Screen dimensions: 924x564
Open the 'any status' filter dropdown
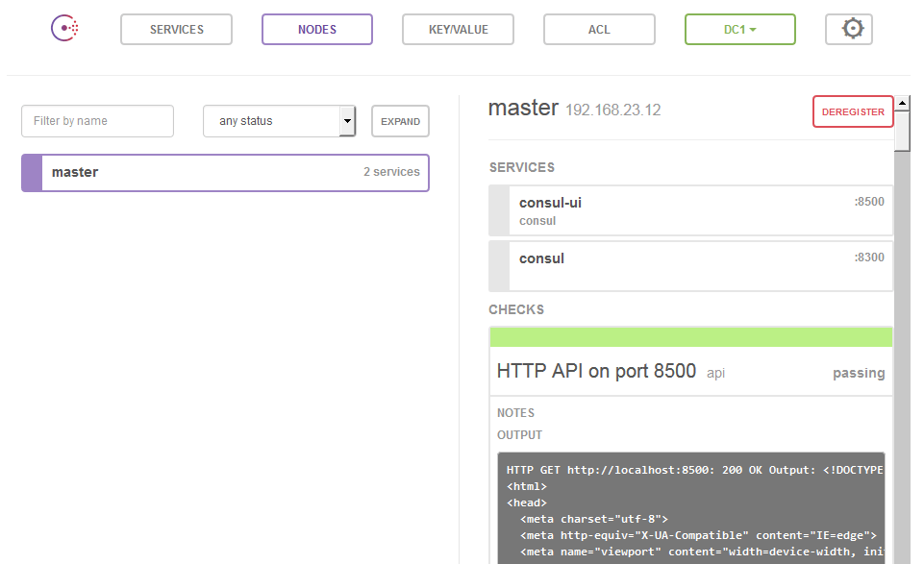point(279,121)
